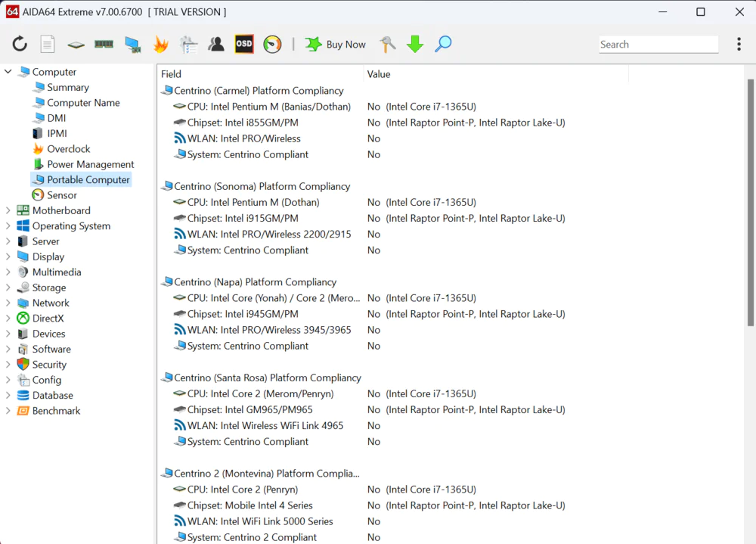Collapse the Computer tree node
Viewport: 756px width, 544px height.
(x=8, y=71)
